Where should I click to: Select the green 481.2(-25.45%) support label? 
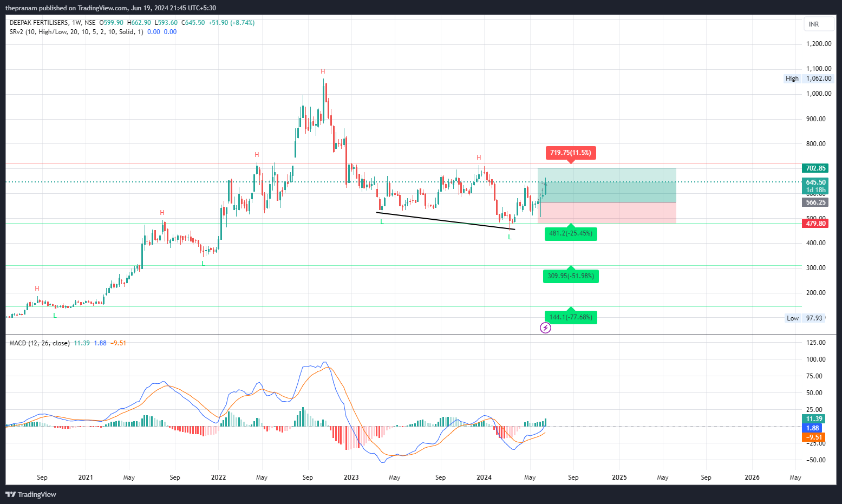571,233
